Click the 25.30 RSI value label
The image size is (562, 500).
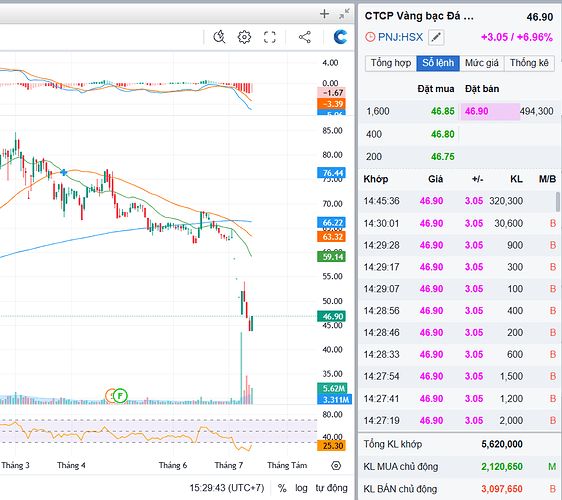click(x=332, y=446)
